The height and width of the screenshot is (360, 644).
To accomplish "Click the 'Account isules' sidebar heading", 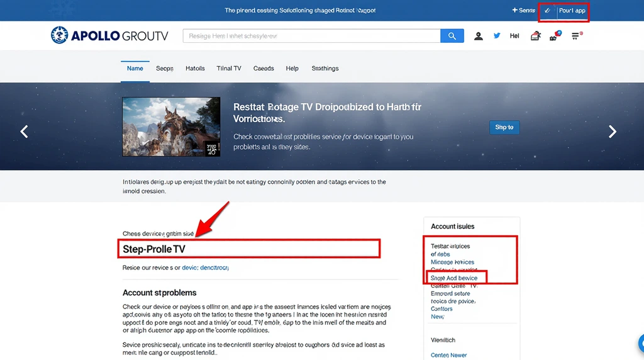I will click(452, 227).
